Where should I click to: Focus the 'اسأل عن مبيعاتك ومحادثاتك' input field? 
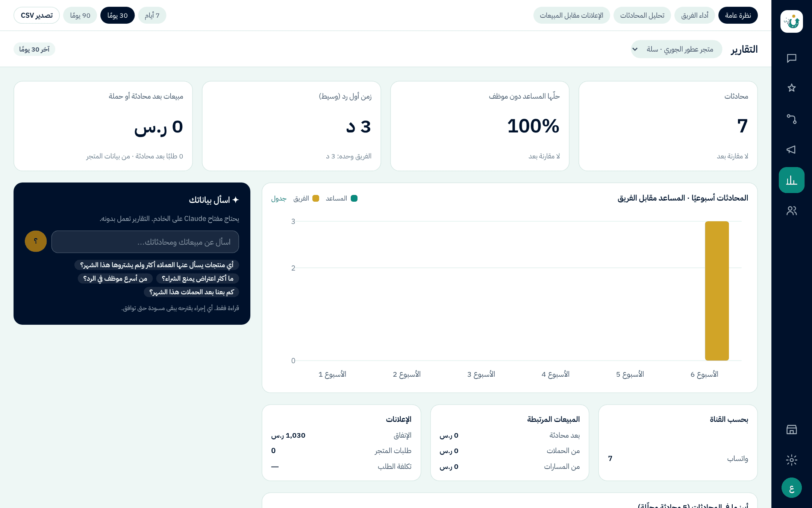click(x=145, y=242)
